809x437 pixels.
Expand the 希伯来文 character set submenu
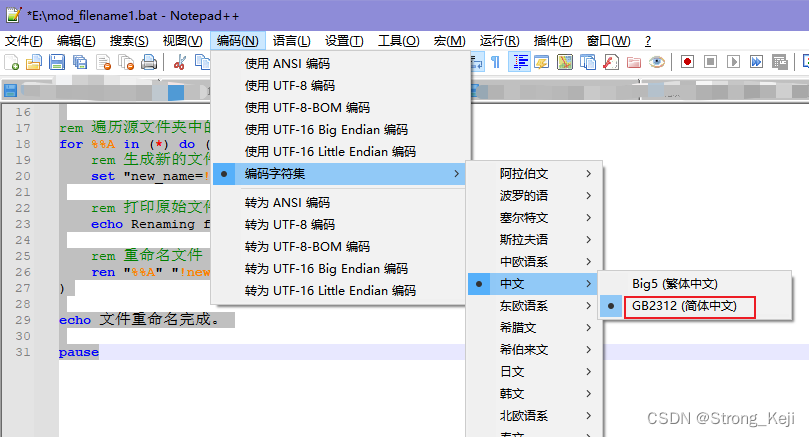[534, 350]
